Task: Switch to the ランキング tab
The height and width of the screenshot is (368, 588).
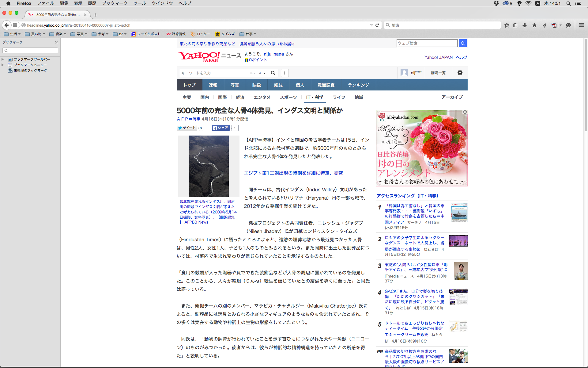Action: 358,85
